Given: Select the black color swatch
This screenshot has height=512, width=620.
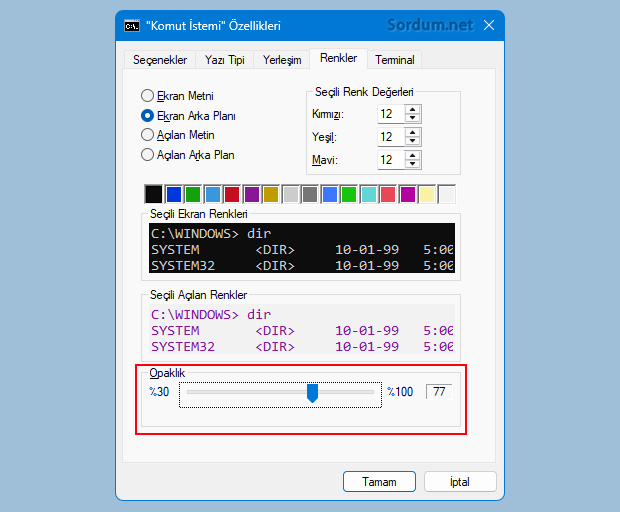Looking at the screenshot, I should pyautogui.click(x=153, y=194).
